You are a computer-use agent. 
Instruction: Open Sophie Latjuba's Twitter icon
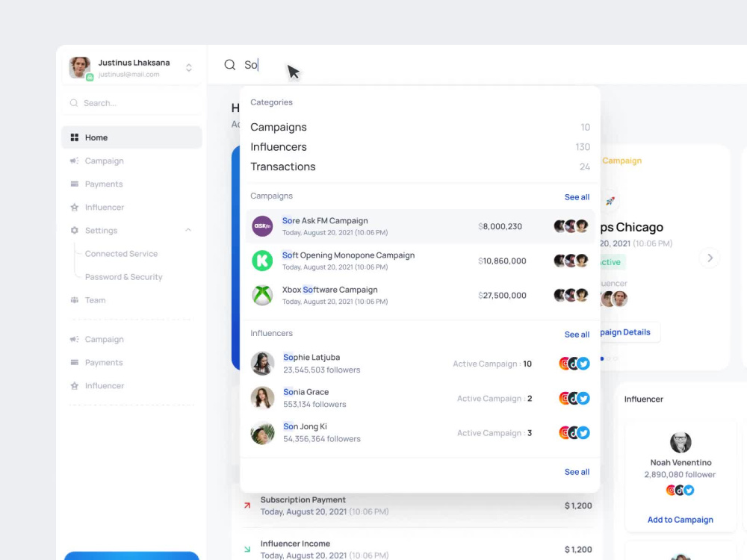(x=583, y=364)
